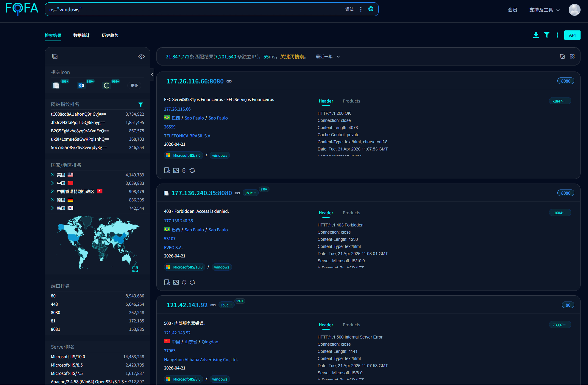588x385 pixels.
Task: Click the 8080 port badge on 177.26.116.66 card
Action: (x=566, y=81)
